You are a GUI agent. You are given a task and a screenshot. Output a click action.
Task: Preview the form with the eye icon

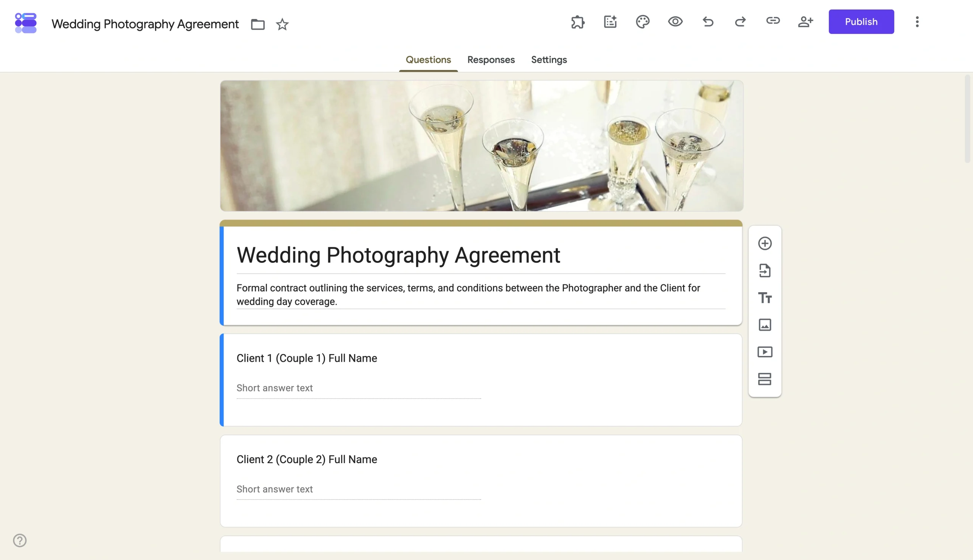pyautogui.click(x=675, y=22)
